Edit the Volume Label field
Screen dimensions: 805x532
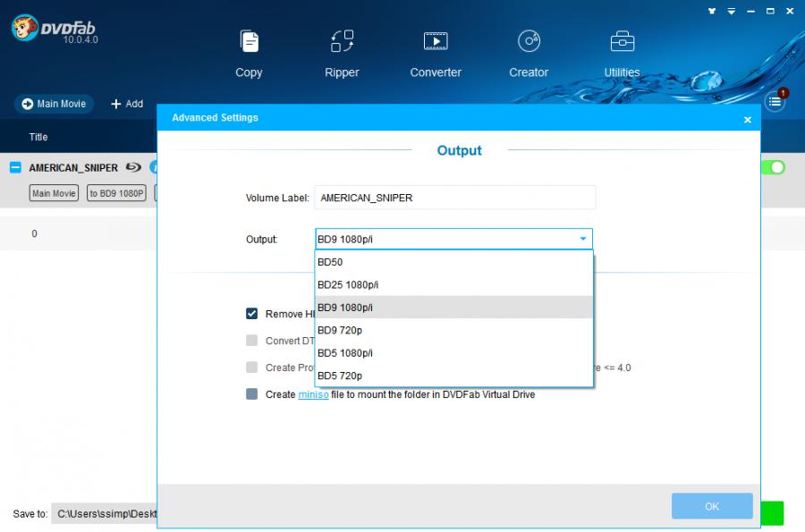pyautogui.click(x=455, y=198)
